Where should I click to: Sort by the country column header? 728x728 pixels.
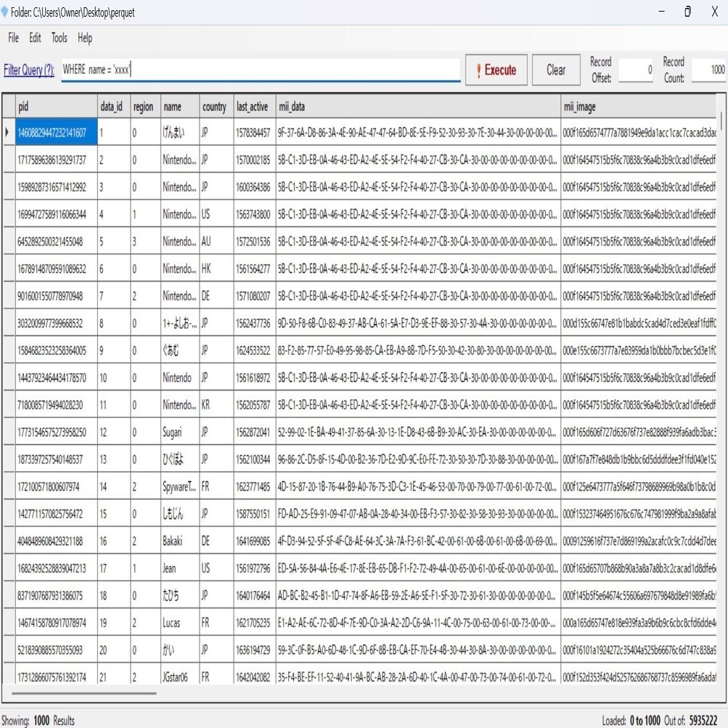click(x=216, y=106)
